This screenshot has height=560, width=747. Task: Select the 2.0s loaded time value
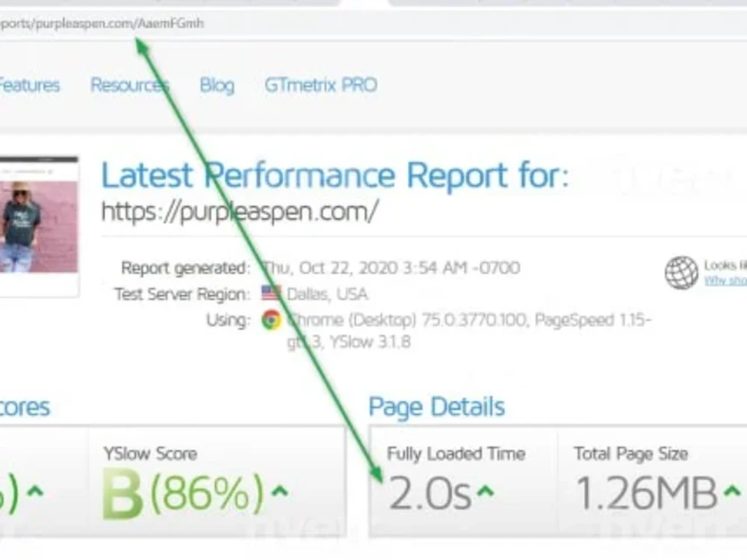(x=430, y=494)
